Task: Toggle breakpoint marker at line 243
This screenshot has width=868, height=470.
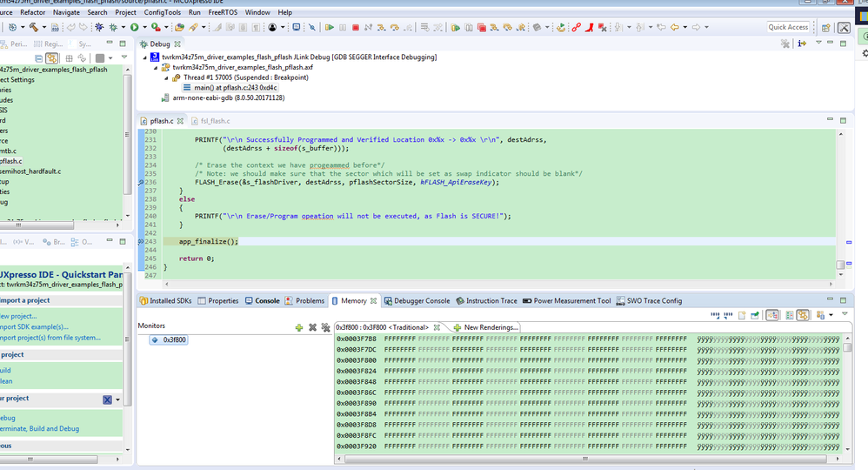Action: [x=141, y=242]
